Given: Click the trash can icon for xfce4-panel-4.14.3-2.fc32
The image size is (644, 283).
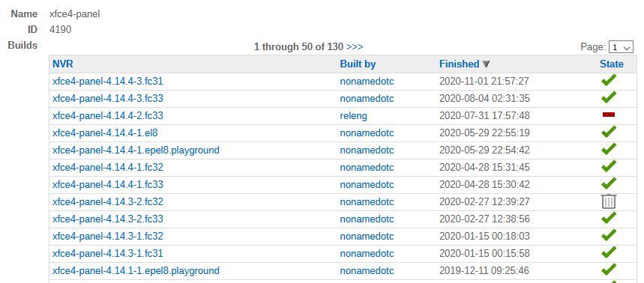Looking at the screenshot, I should [609, 201].
